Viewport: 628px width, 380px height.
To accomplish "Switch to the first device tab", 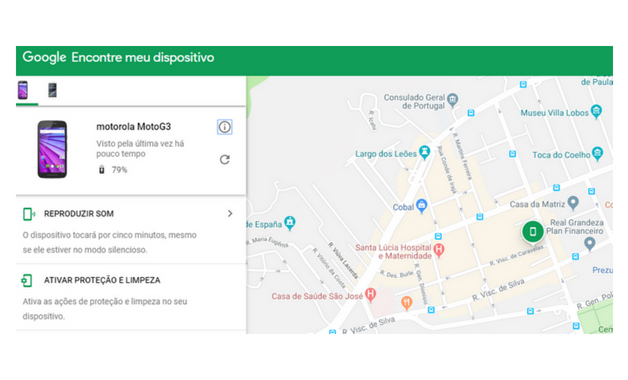I will [x=23, y=90].
